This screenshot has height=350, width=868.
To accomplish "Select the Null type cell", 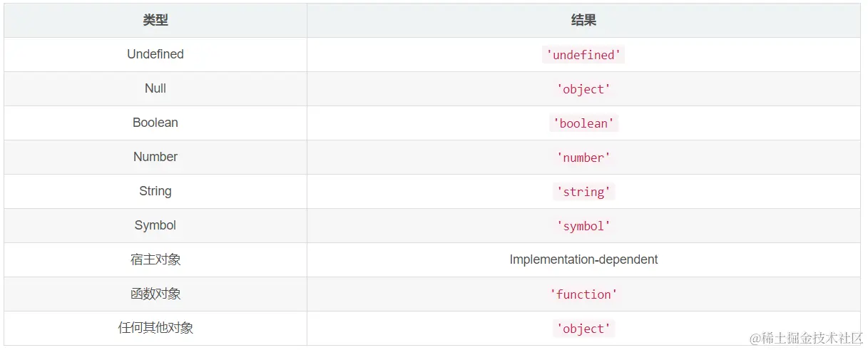I will coord(155,88).
